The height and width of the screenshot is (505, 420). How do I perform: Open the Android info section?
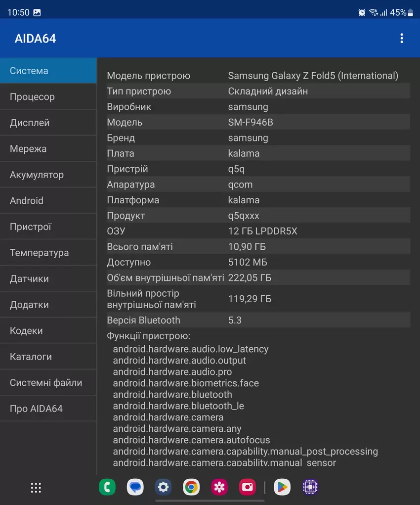point(48,201)
